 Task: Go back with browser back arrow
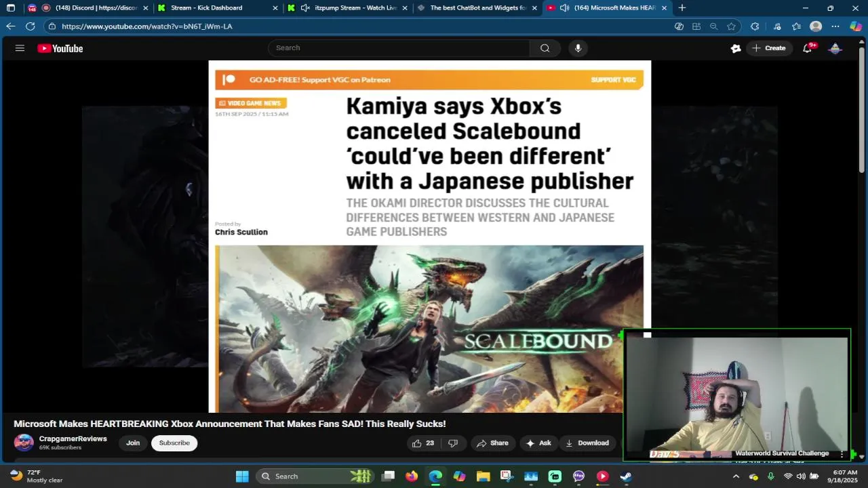[x=10, y=26]
